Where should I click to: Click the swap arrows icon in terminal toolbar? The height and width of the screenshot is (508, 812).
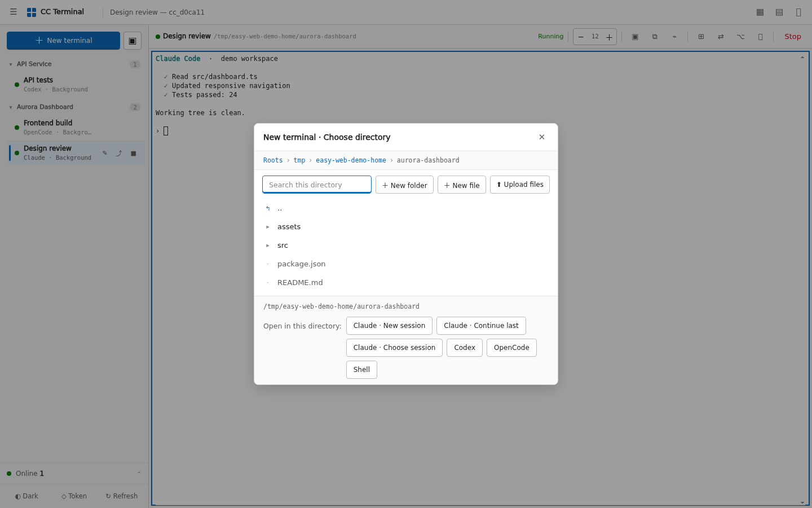721,37
